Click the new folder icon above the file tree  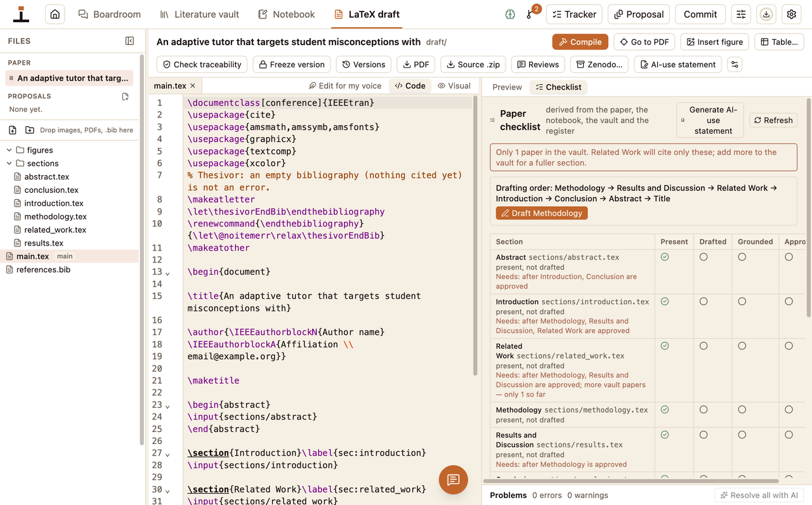pos(30,130)
